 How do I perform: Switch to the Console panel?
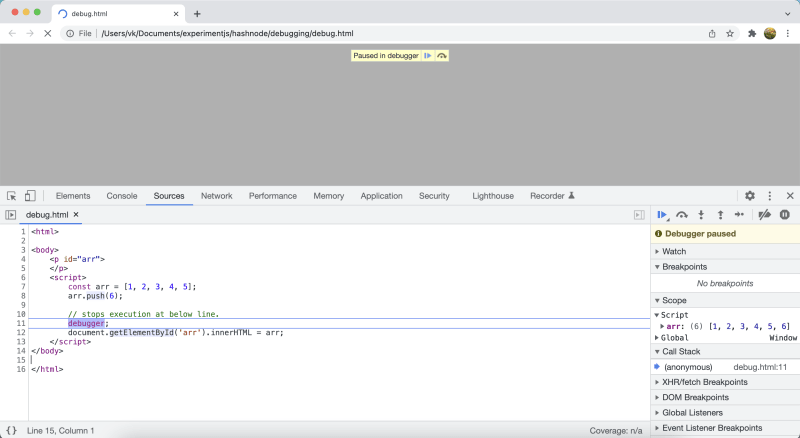click(122, 196)
